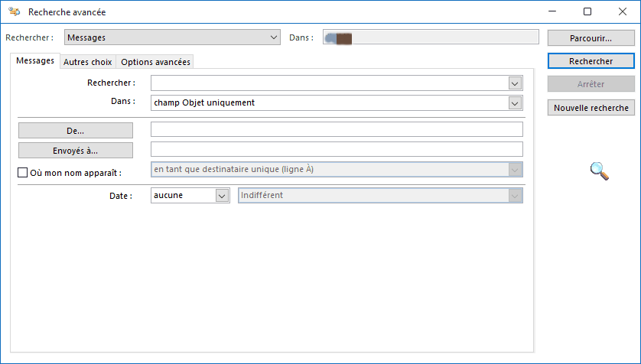Expand the Date 'aucune' dropdown
The height and width of the screenshot is (364, 641).
(222, 196)
